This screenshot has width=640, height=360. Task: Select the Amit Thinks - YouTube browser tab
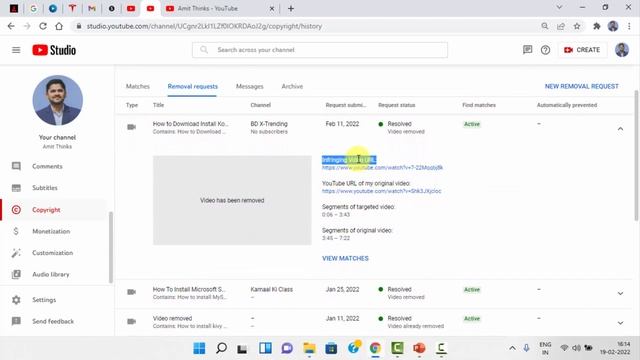tap(219, 8)
